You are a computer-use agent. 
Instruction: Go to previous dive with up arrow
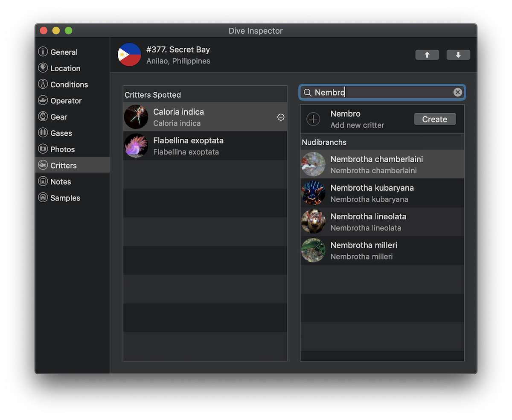pos(427,55)
